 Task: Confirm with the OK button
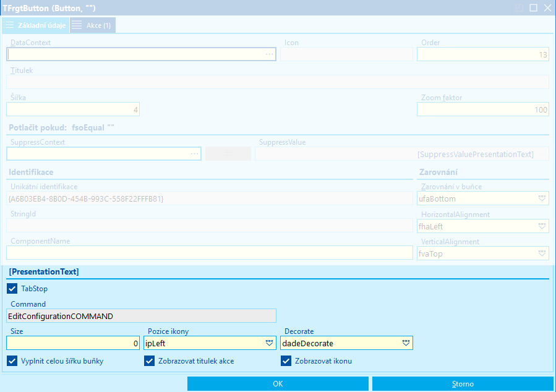point(278,384)
